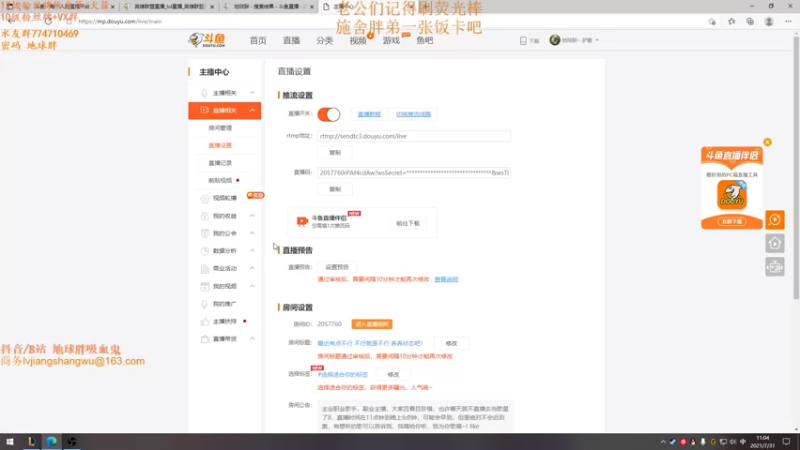Open the user account dropdown in header
The image size is (800, 450).
point(574,40)
